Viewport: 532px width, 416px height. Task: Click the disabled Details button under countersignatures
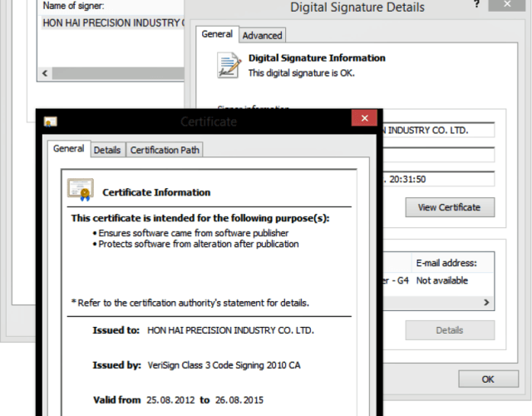450,330
